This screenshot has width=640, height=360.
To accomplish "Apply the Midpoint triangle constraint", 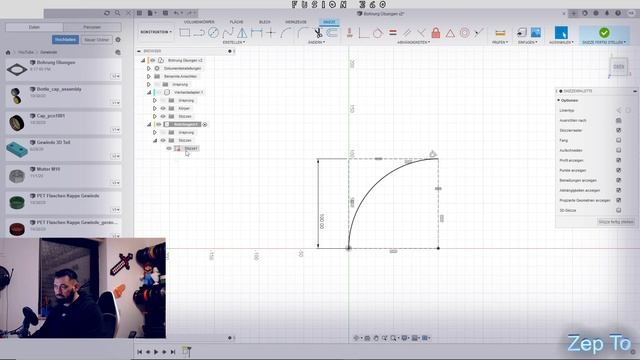I will point(450,33).
